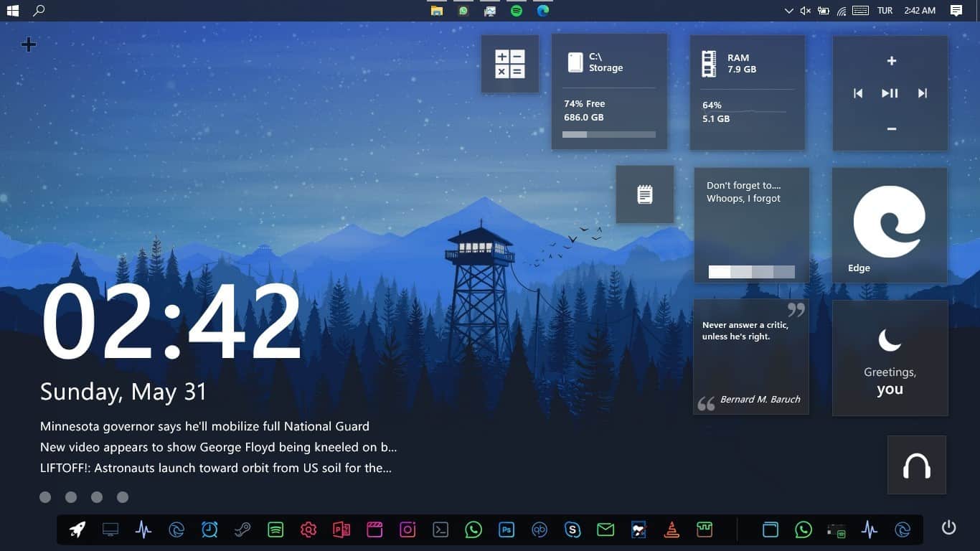Launch the terminal from the dock

tap(440, 529)
